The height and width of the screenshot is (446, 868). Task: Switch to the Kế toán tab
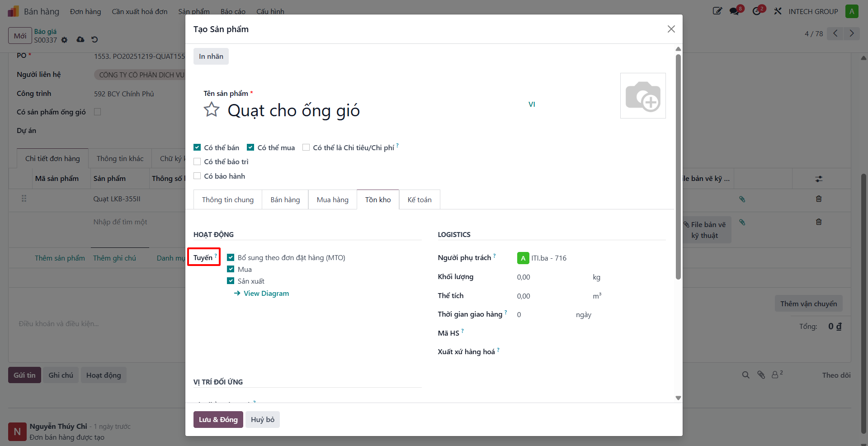pos(420,199)
